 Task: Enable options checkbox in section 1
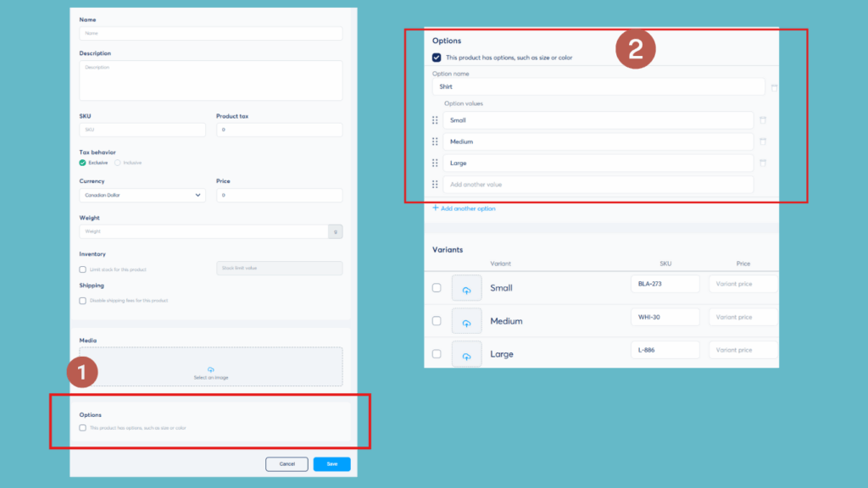[x=82, y=428]
